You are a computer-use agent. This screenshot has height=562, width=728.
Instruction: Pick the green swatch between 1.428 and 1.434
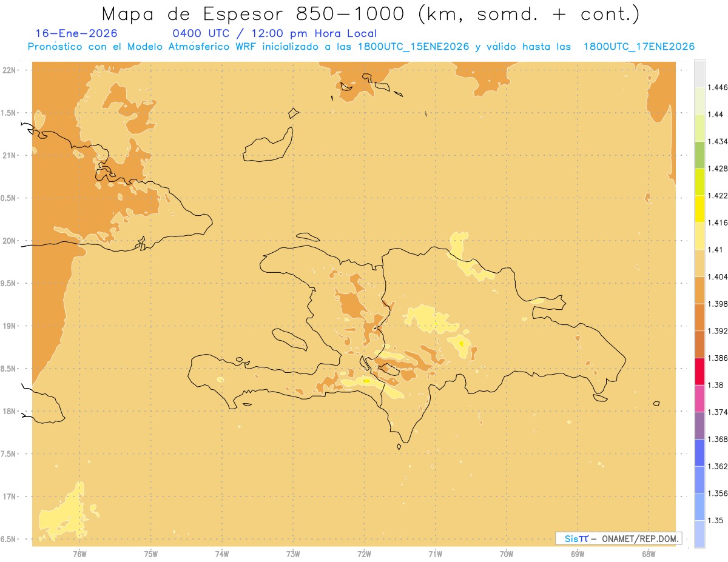tap(699, 155)
